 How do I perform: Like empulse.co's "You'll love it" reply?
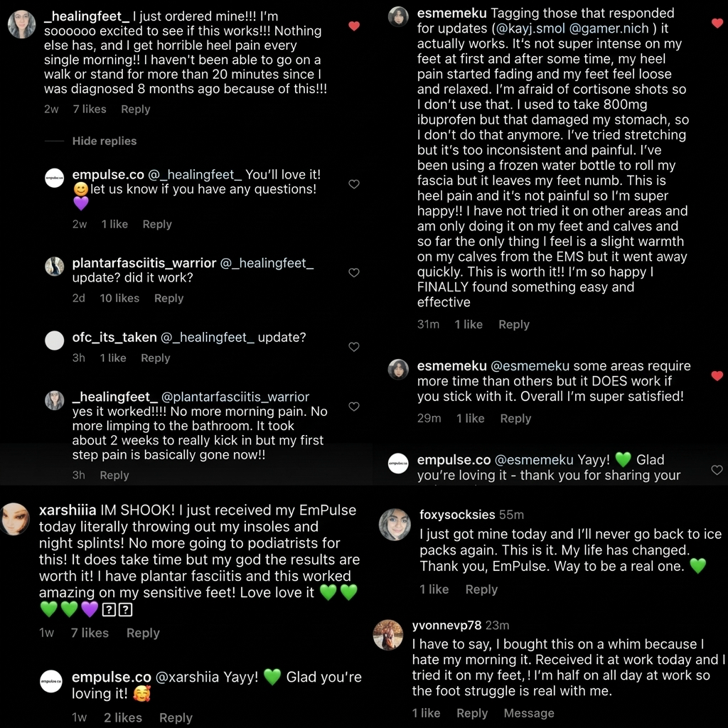354,184
